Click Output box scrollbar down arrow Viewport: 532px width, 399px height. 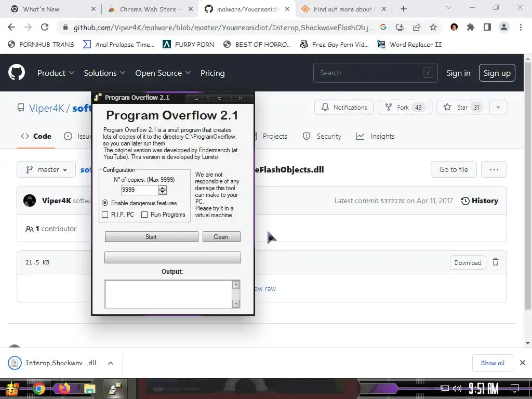[236, 303]
